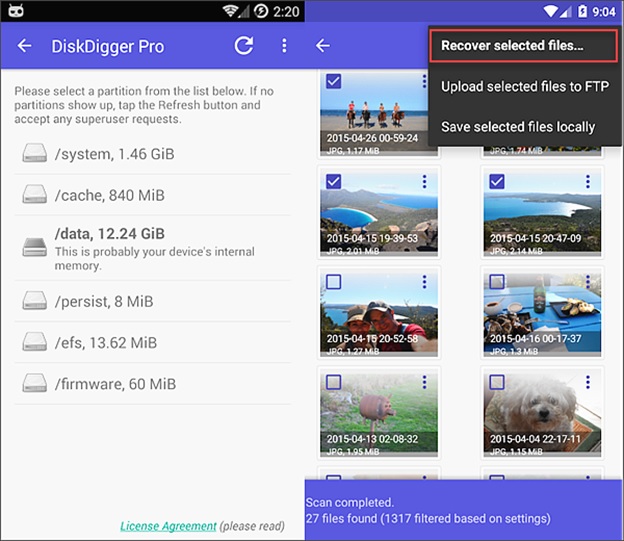This screenshot has width=624, height=541.
Task: Tap the DiskDigger Pro title
Action: click(108, 46)
